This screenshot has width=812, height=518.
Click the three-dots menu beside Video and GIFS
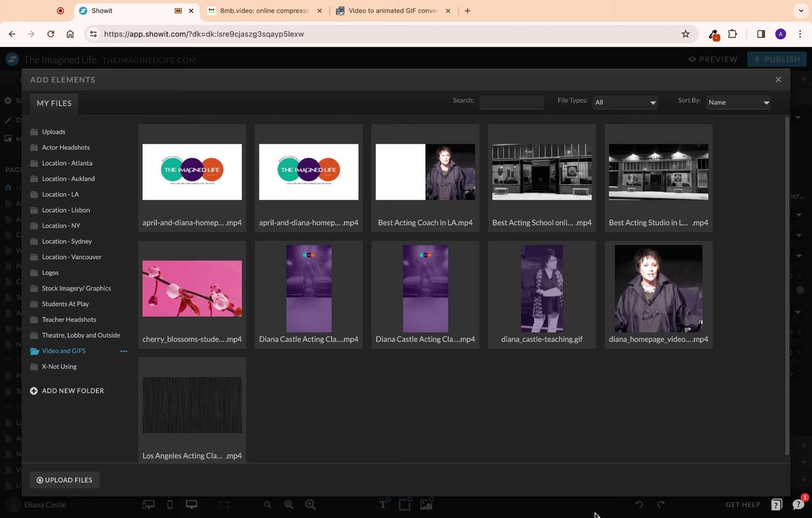click(124, 351)
